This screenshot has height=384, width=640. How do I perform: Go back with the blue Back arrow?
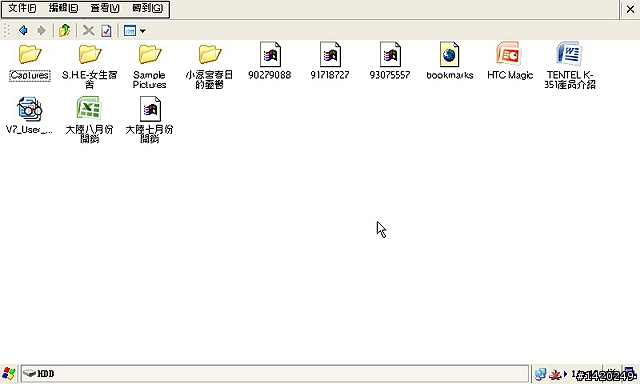click(x=23, y=30)
